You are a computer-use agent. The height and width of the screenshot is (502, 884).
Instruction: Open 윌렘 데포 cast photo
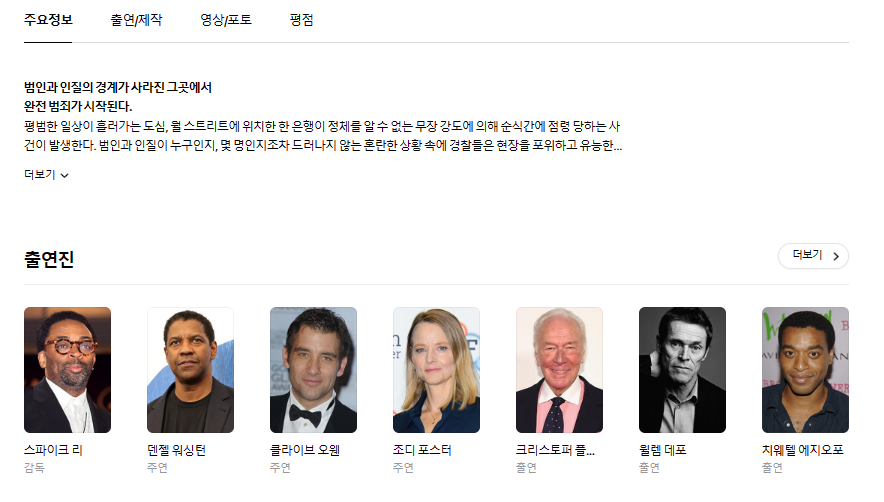coord(682,370)
